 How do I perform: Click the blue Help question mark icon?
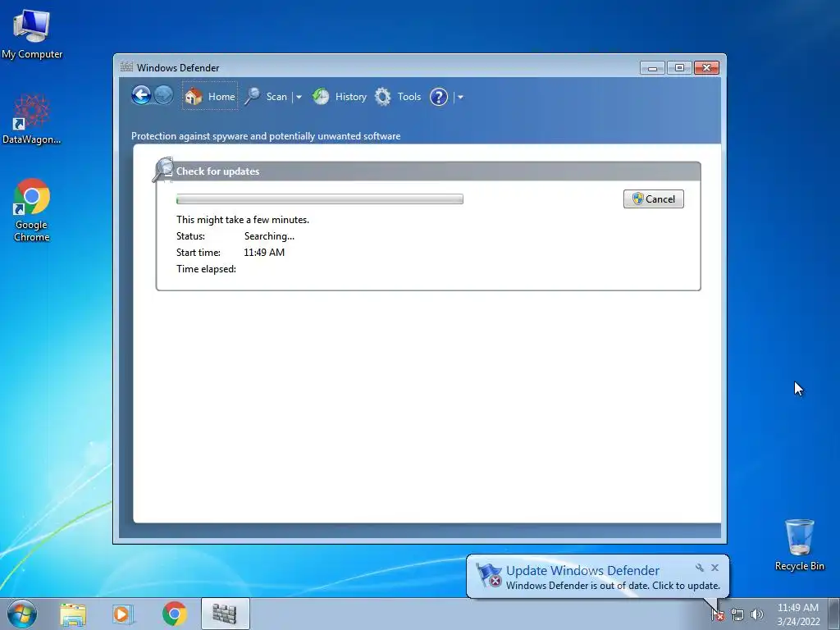pyautogui.click(x=439, y=97)
